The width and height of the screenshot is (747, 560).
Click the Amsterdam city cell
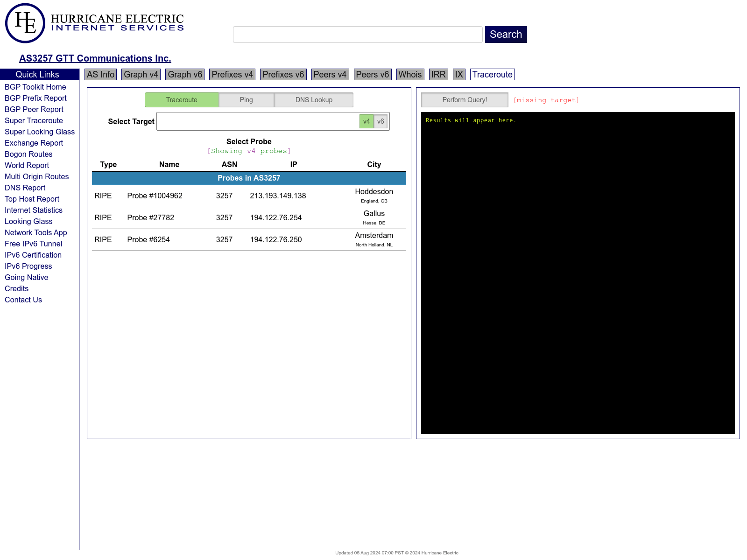tap(374, 240)
